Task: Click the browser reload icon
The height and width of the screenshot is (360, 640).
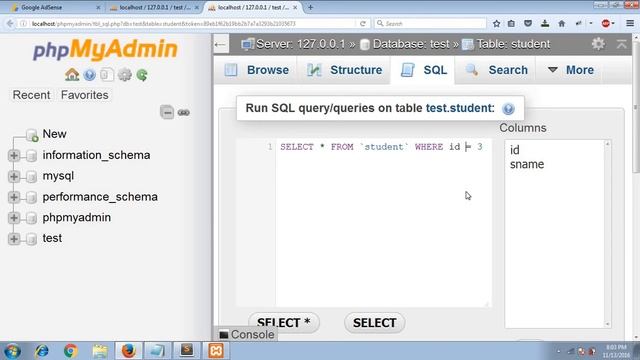Action: click(362, 24)
